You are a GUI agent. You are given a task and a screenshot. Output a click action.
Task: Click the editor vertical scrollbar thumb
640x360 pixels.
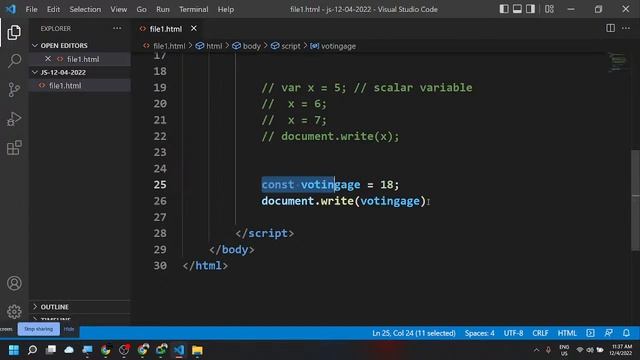(636, 201)
